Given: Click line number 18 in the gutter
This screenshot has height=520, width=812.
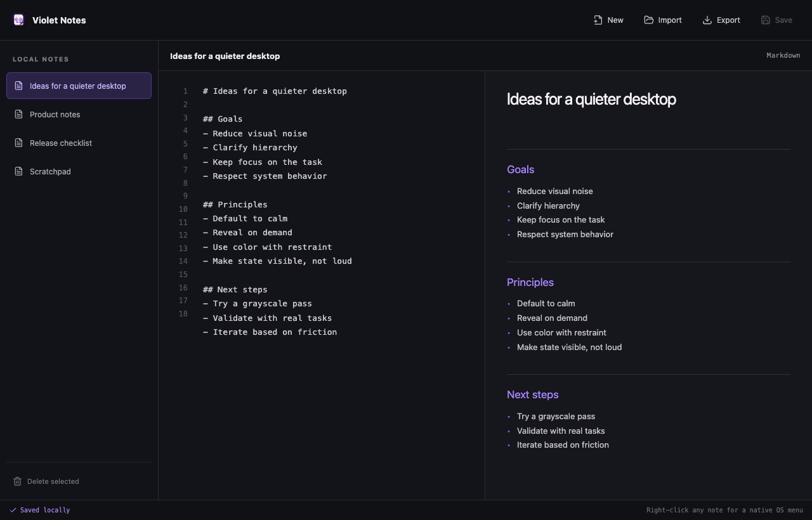Looking at the screenshot, I should coord(183,313).
